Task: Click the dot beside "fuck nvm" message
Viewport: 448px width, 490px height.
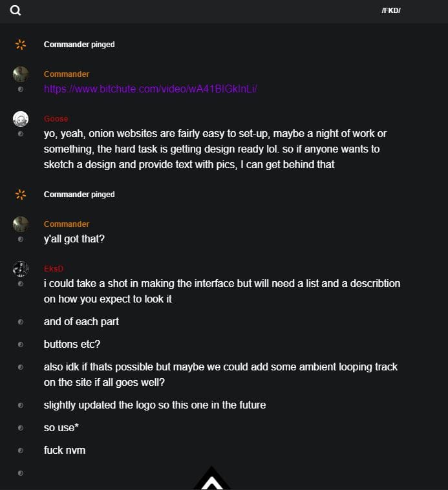Action: (21, 450)
